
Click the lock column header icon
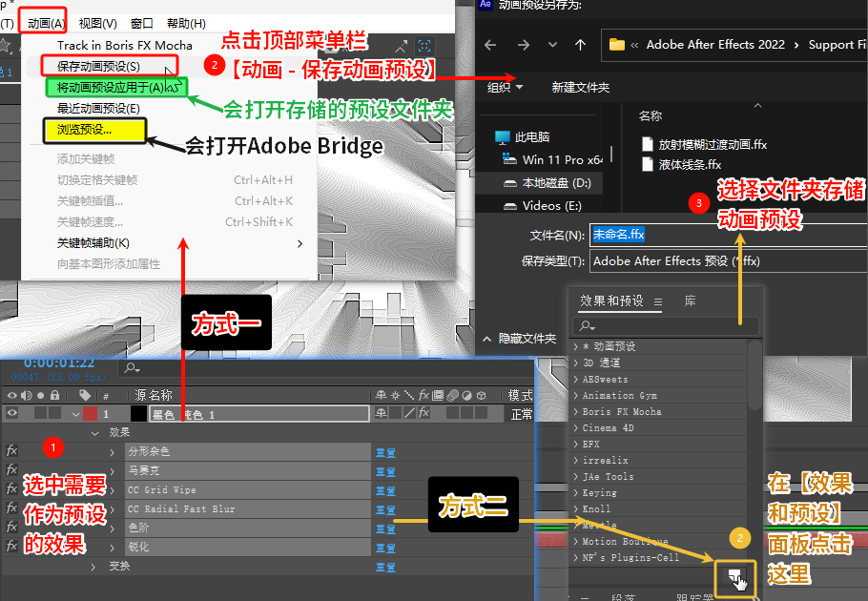point(54,395)
